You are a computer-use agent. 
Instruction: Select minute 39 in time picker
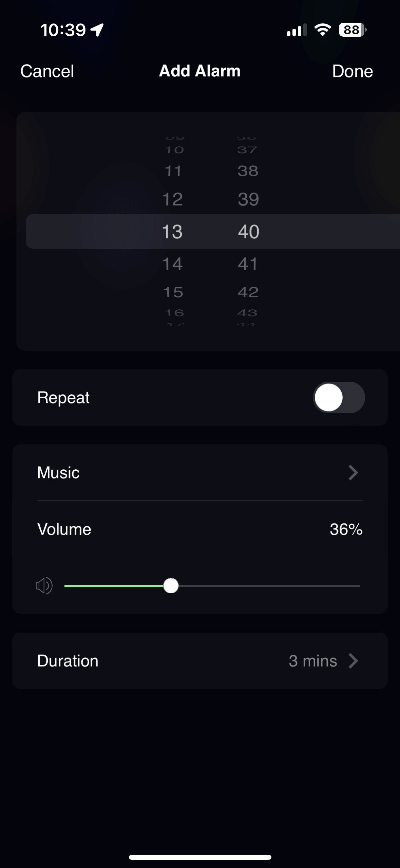coord(248,199)
